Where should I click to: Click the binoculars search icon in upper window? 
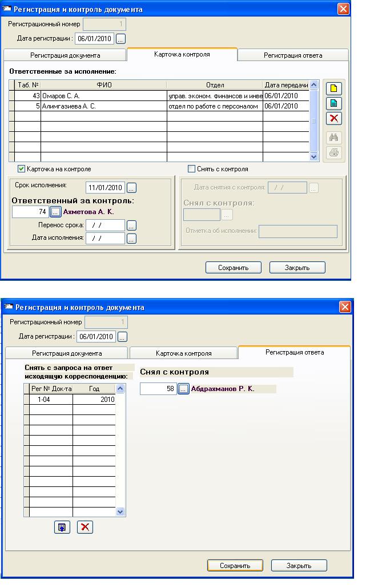click(333, 138)
